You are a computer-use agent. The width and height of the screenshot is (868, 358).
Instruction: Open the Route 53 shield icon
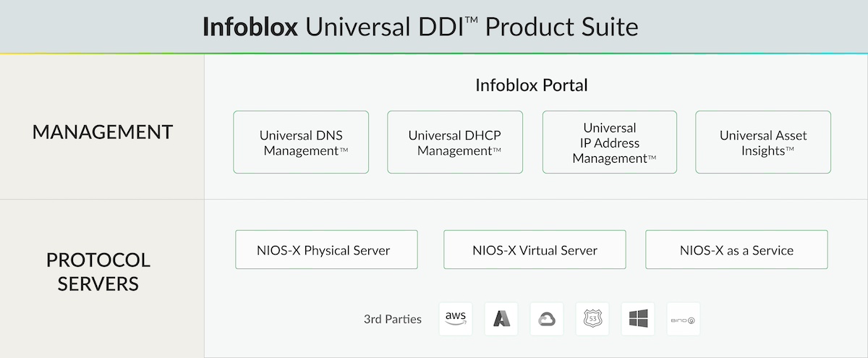[x=592, y=319]
